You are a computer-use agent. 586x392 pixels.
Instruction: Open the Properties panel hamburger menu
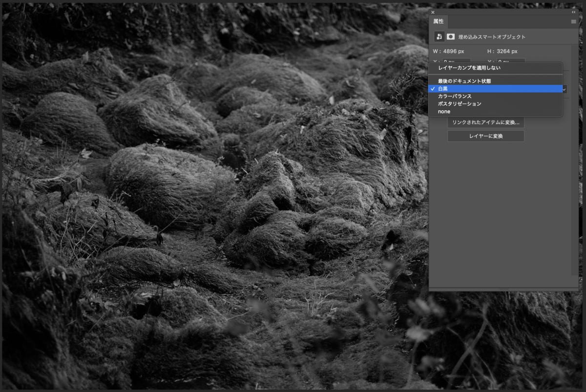(573, 22)
